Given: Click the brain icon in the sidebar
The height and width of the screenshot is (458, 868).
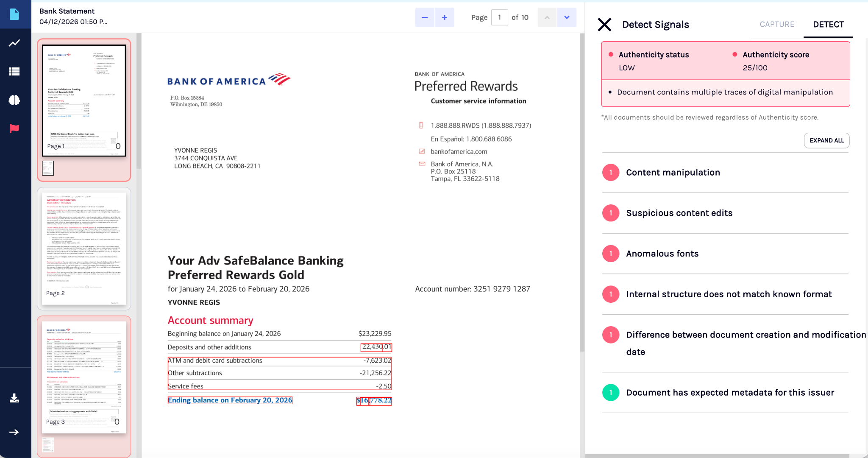Looking at the screenshot, I should 14,100.
